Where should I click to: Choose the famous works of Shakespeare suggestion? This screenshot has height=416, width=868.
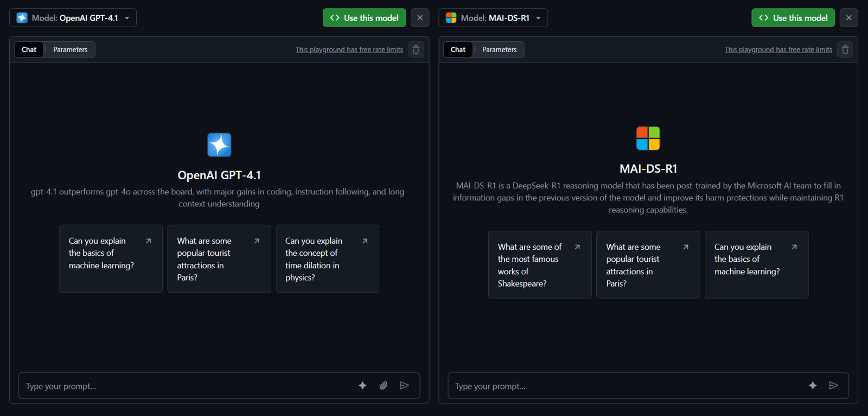point(540,265)
